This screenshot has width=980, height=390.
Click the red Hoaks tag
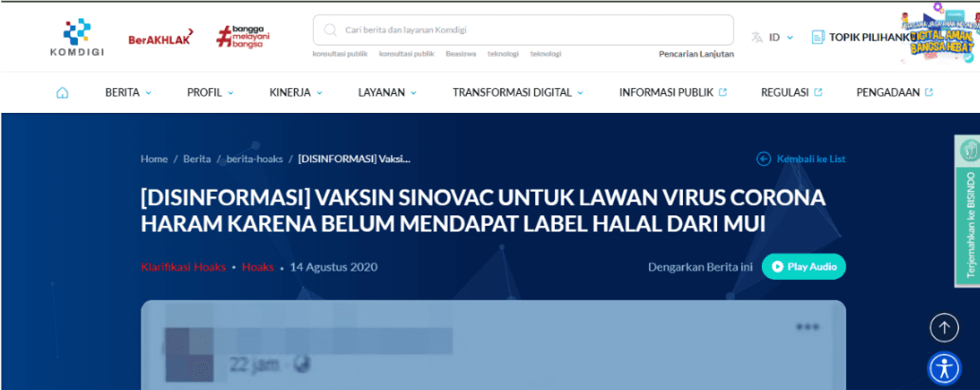pyautogui.click(x=257, y=267)
